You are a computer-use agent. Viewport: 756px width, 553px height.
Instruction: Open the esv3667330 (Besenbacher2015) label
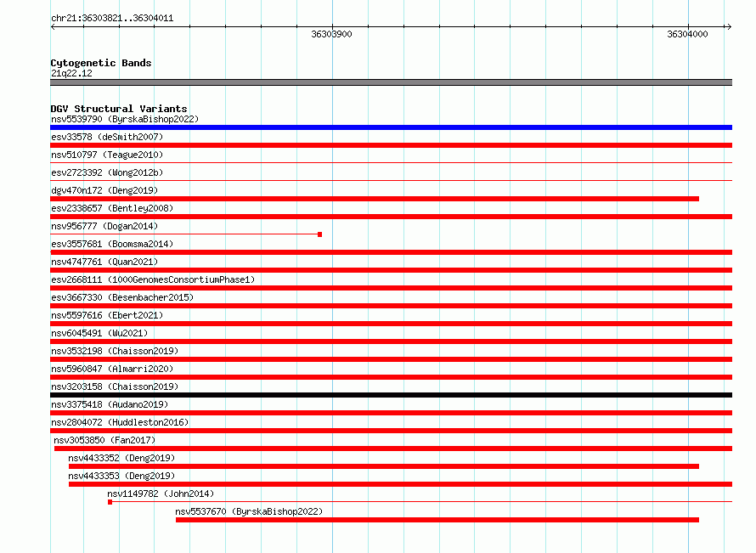pos(122,297)
